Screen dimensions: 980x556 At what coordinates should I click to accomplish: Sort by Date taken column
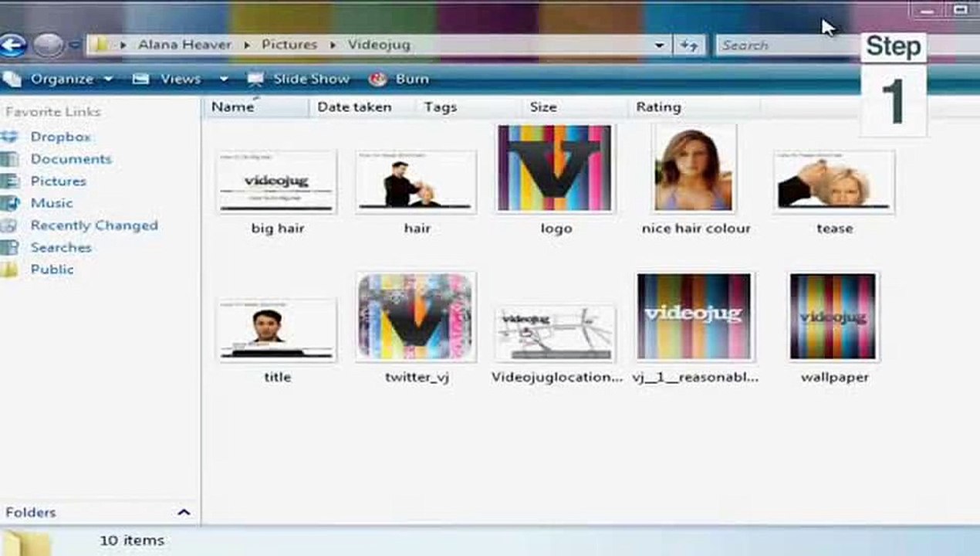pyautogui.click(x=354, y=107)
